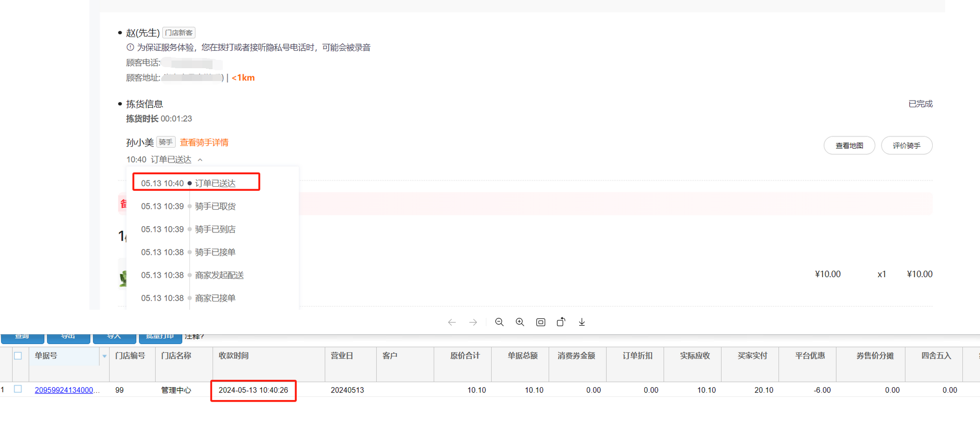Click the 收款时间 column header
Screen dimensions: 980x421
234,356
